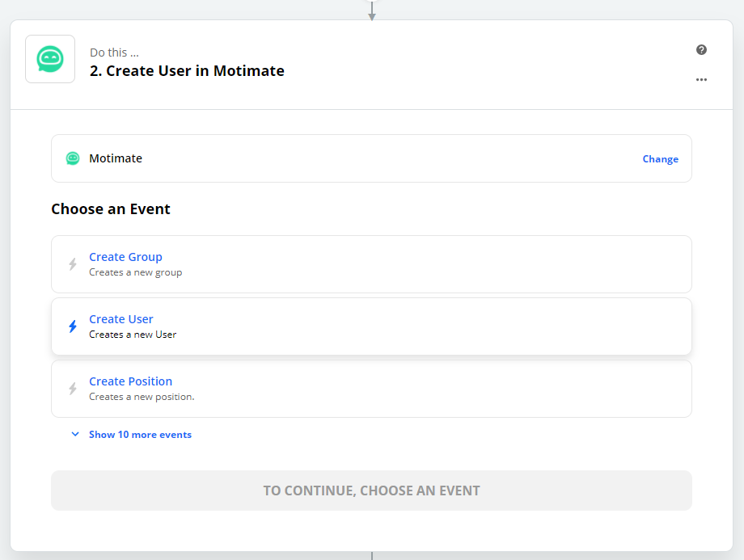Click the Motimate logo in step header
The width and height of the screenshot is (744, 560).
click(50, 59)
